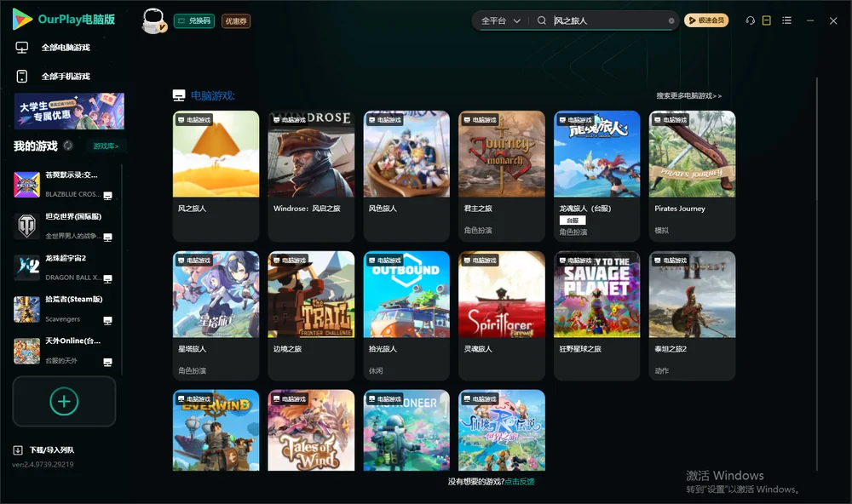Open 极速会员 membership button

click(x=706, y=20)
